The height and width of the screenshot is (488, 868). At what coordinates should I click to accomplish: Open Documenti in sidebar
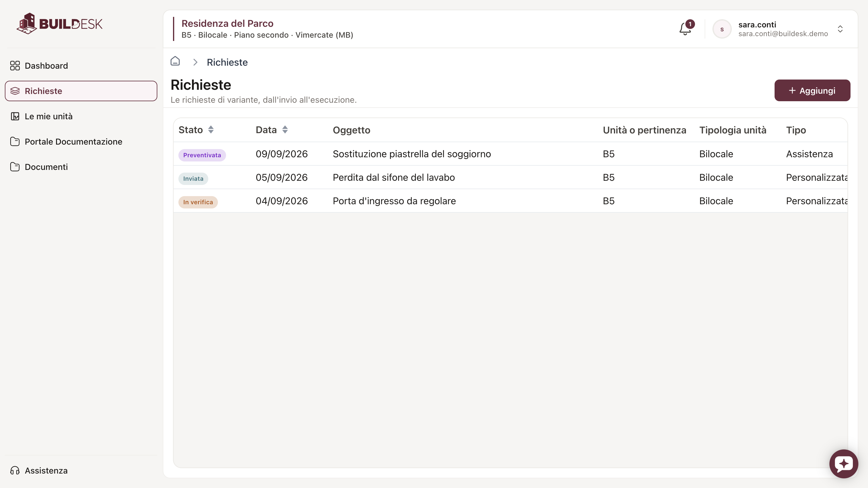coord(81,167)
